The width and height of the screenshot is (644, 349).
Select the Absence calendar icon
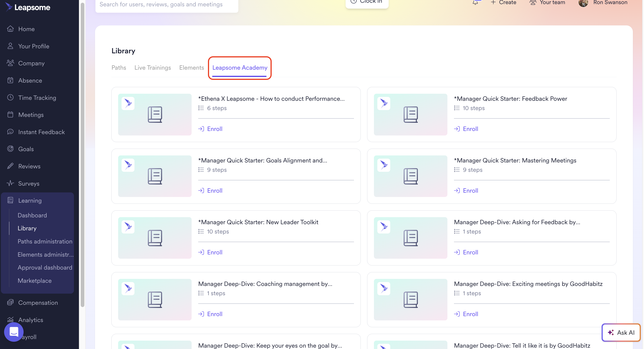pos(10,80)
